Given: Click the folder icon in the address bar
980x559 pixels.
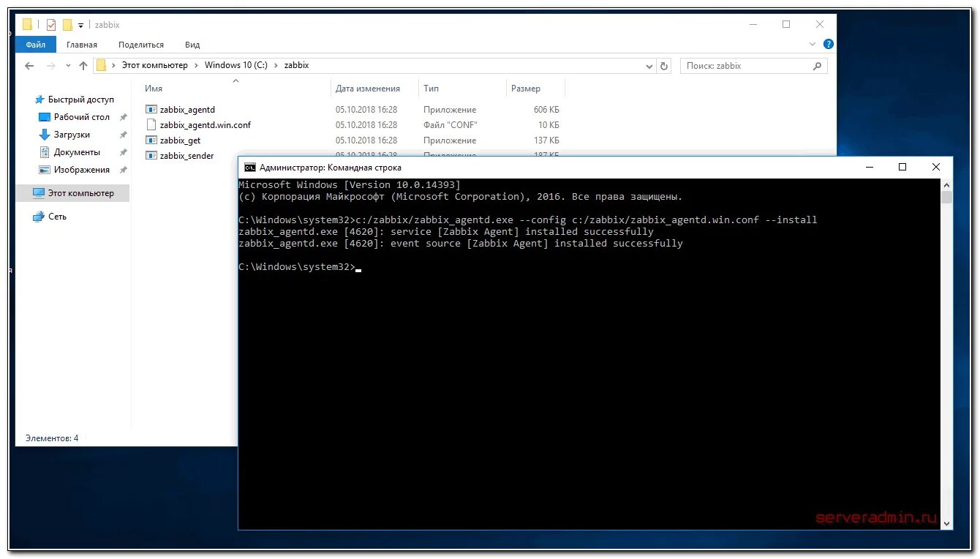Looking at the screenshot, I should [102, 65].
